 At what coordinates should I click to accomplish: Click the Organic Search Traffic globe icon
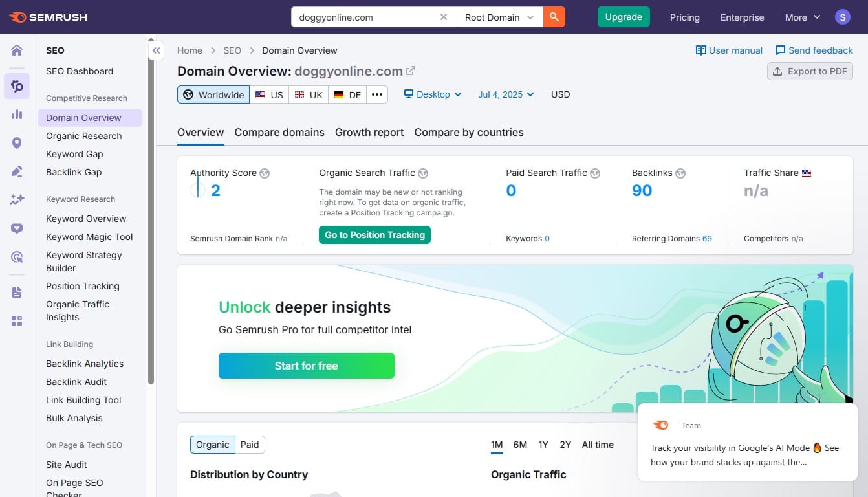click(423, 173)
